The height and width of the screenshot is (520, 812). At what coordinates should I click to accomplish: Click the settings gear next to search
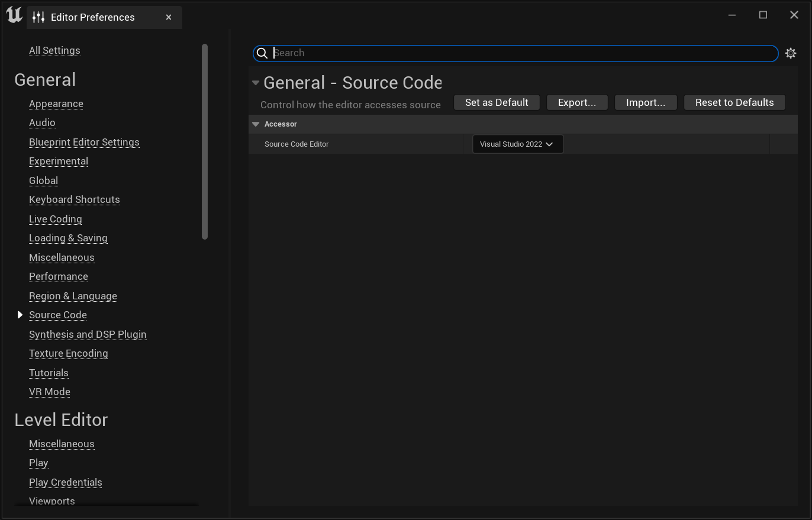(790, 53)
